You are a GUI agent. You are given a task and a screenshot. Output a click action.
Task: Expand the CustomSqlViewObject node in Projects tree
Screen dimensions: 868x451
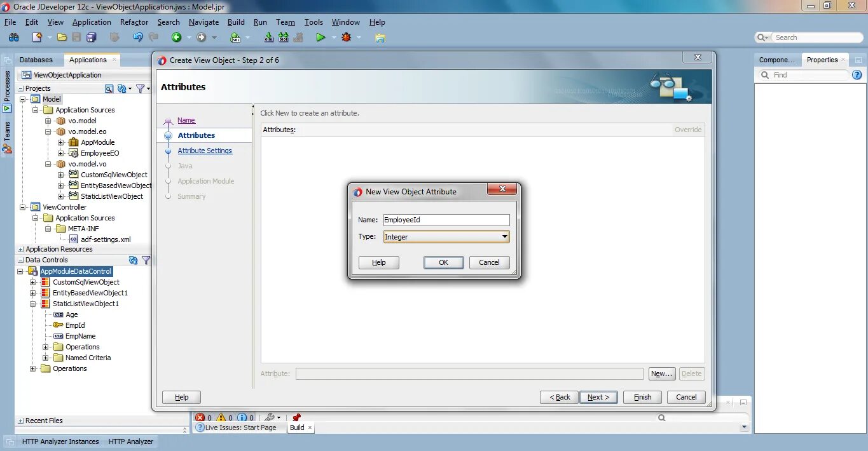(61, 175)
